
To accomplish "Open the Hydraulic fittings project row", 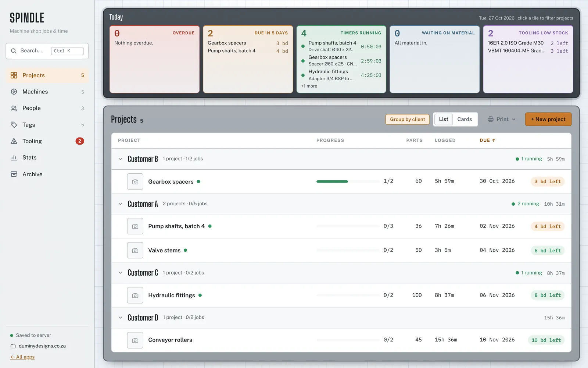I will [x=341, y=296].
